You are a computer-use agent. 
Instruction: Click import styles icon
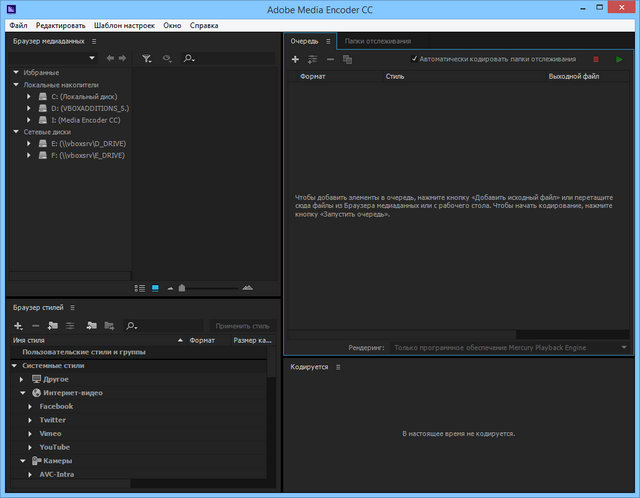pos(91,326)
